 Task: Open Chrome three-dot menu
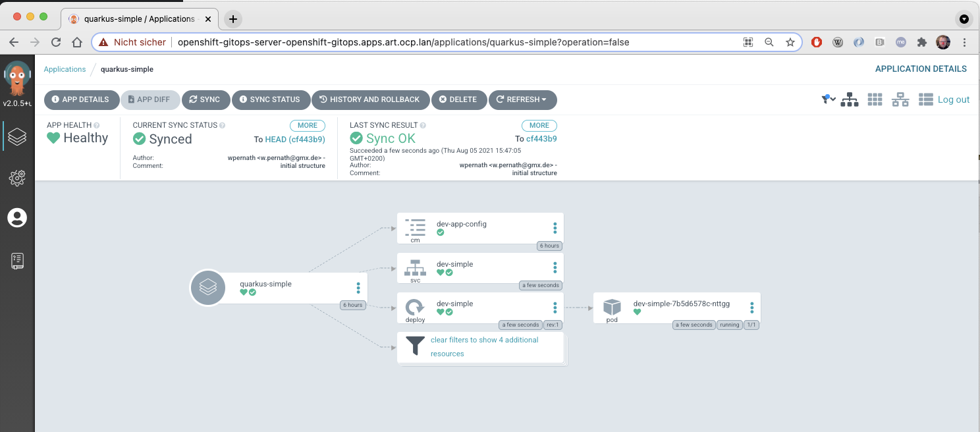click(964, 42)
